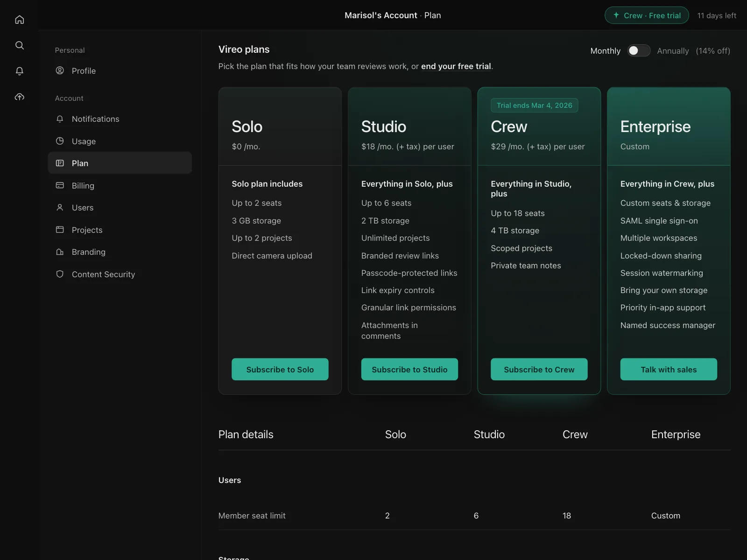Click the Studio column header in Plan details

[489, 434]
